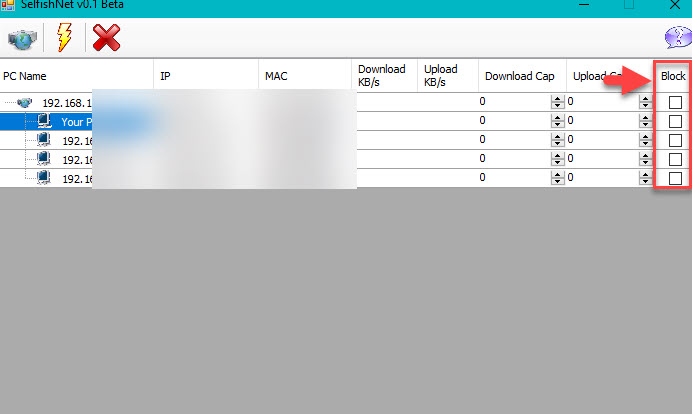Close the SelfishNet window
The width and height of the screenshot is (692, 414).
click(x=675, y=5)
